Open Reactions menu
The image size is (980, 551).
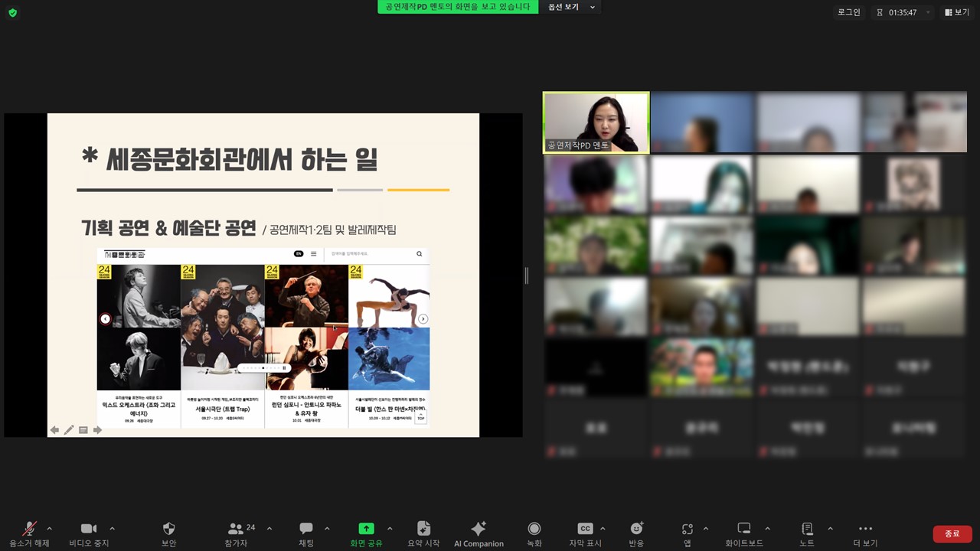click(636, 533)
